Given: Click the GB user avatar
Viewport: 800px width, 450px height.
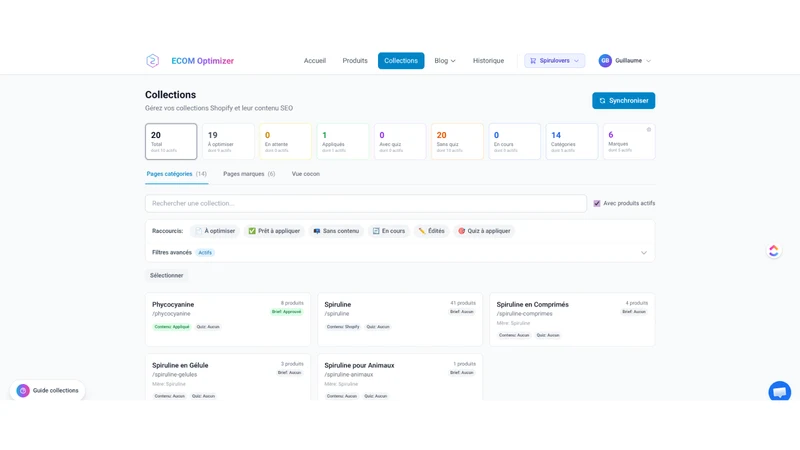Looking at the screenshot, I should [x=605, y=61].
